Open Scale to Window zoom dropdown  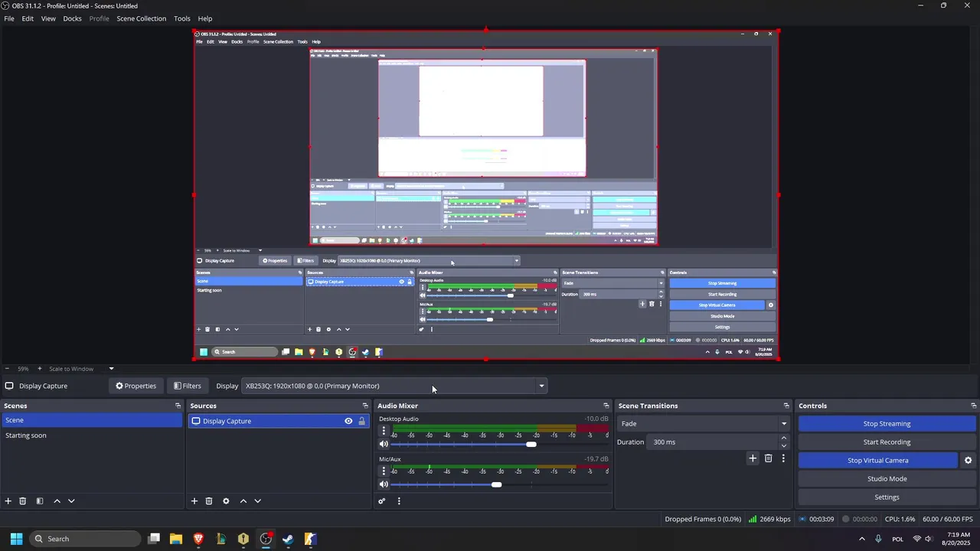point(111,369)
